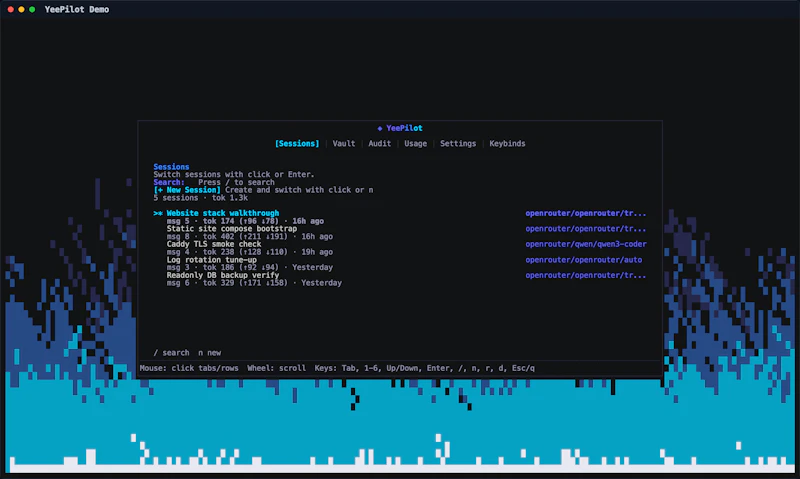This screenshot has width=800, height=479.
Task: Click the openrouter/qwen/qwen3-coder model label
Action: (586, 244)
